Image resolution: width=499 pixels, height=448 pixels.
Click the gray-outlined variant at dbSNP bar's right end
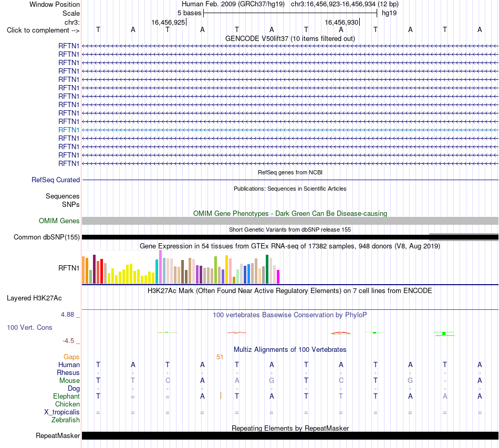pos(464,237)
